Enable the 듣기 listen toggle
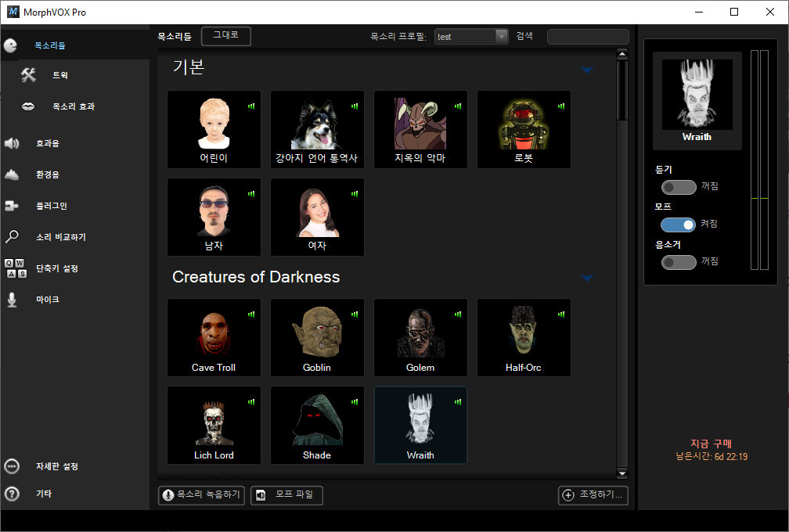The width and height of the screenshot is (789, 532). coord(679,187)
